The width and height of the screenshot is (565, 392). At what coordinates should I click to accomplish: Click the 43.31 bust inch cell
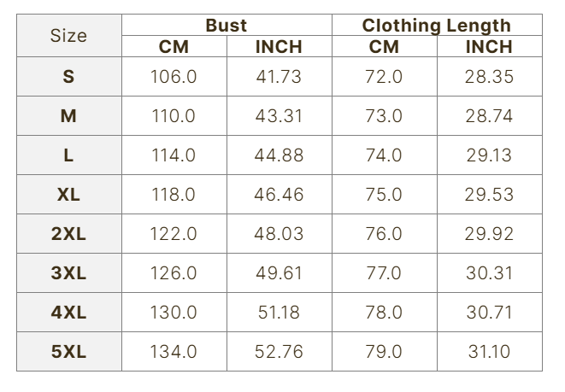[x=279, y=116]
